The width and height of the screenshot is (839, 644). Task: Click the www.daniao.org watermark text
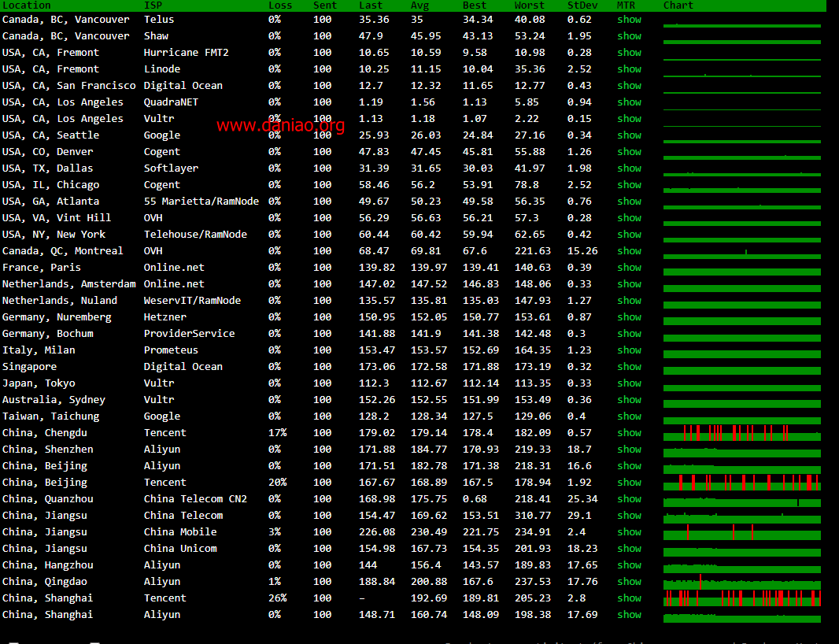click(280, 126)
